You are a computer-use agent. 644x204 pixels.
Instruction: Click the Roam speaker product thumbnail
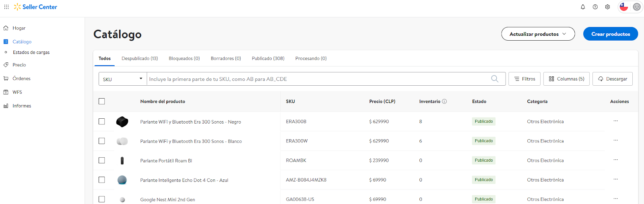pyautogui.click(x=122, y=161)
